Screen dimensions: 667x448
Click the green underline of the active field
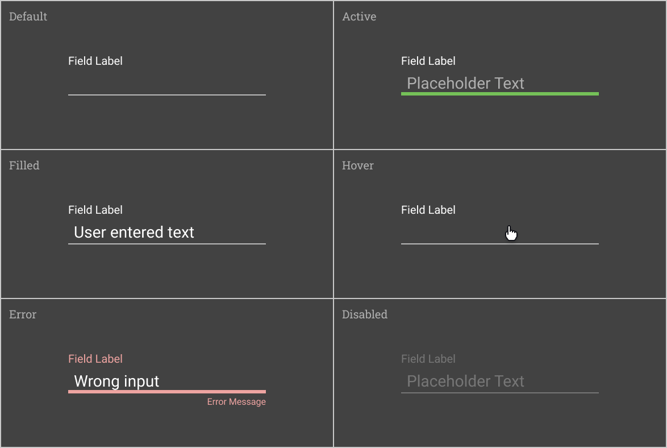[499, 94]
